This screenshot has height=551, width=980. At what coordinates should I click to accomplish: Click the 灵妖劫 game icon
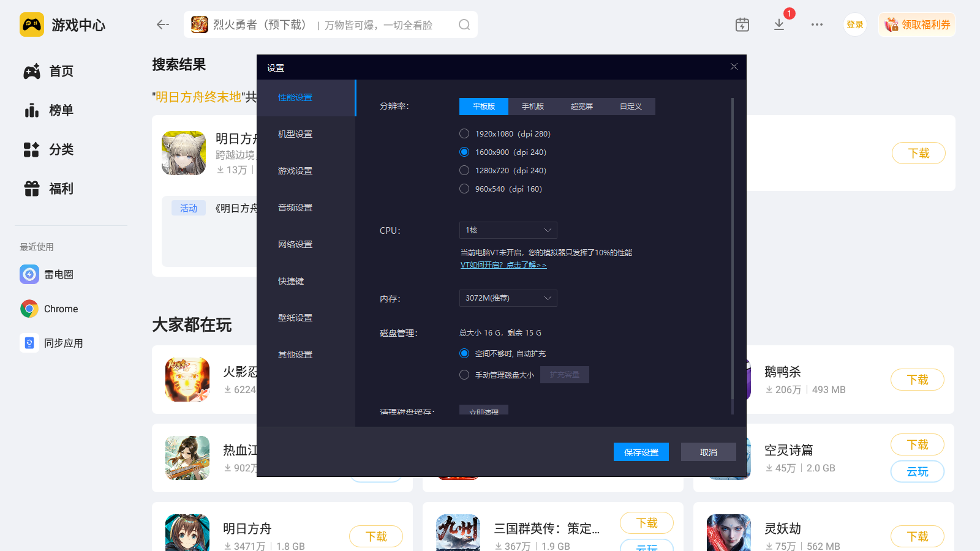729,533
